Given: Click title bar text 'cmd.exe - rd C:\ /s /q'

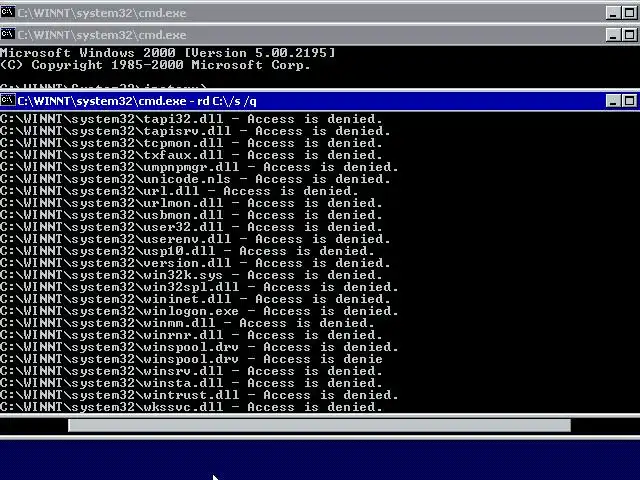Looking at the screenshot, I should click(x=198, y=101).
